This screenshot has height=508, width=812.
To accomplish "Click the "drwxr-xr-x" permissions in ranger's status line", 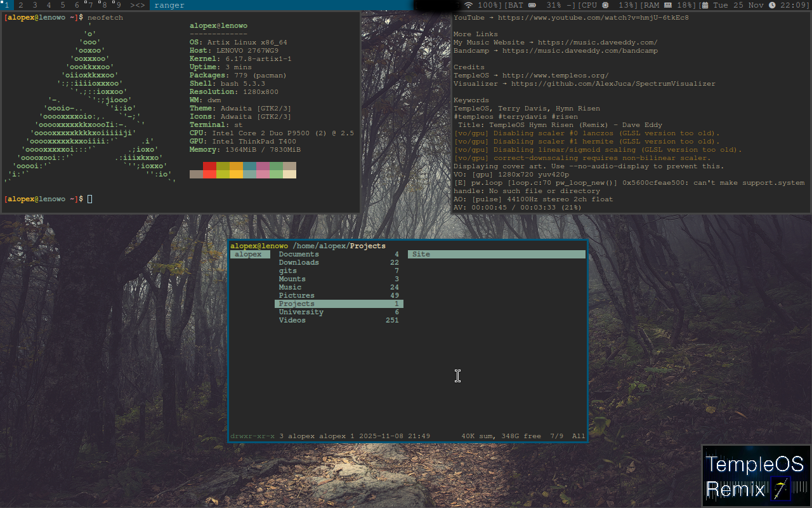I will [252, 436].
